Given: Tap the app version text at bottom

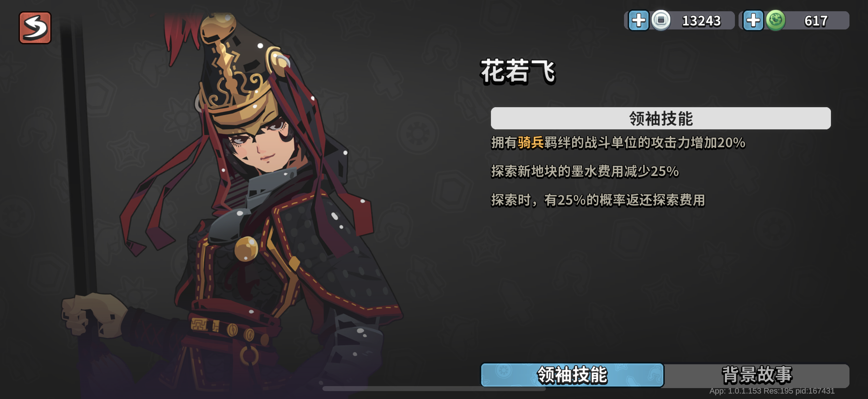Looking at the screenshot, I should [x=772, y=391].
